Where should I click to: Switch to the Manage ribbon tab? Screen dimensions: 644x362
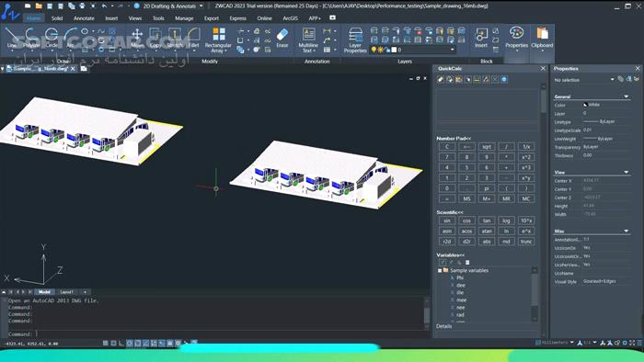pyautogui.click(x=184, y=18)
